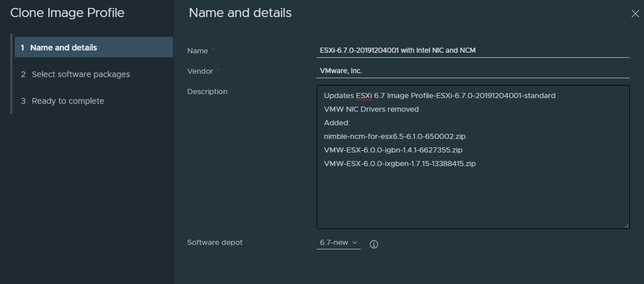Click the Software depot label
644x284 pixels.
pos(214,243)
